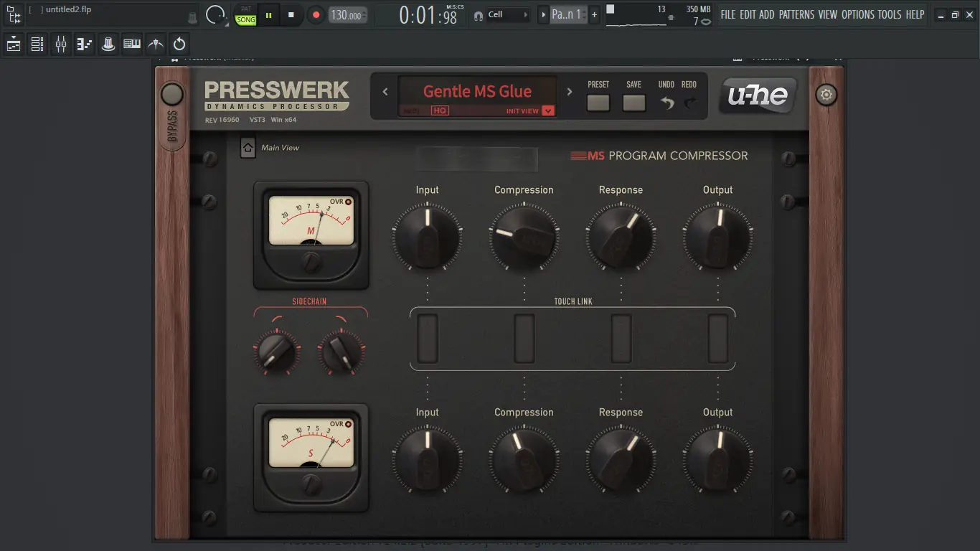980x551 pixels.
Task: Open the HELP menu
Action: (x=915, y=14)
